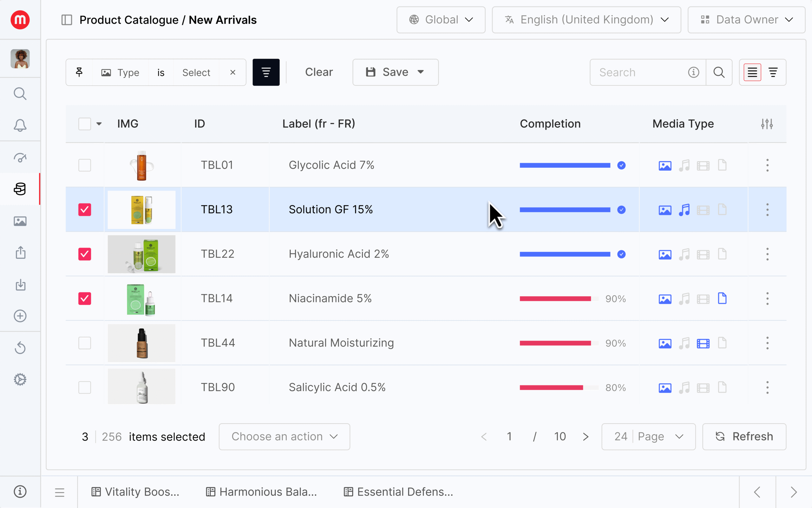Expand the Global scope dropdown
The height and width of the screenshot is (508, 812).
pos(441,20)
